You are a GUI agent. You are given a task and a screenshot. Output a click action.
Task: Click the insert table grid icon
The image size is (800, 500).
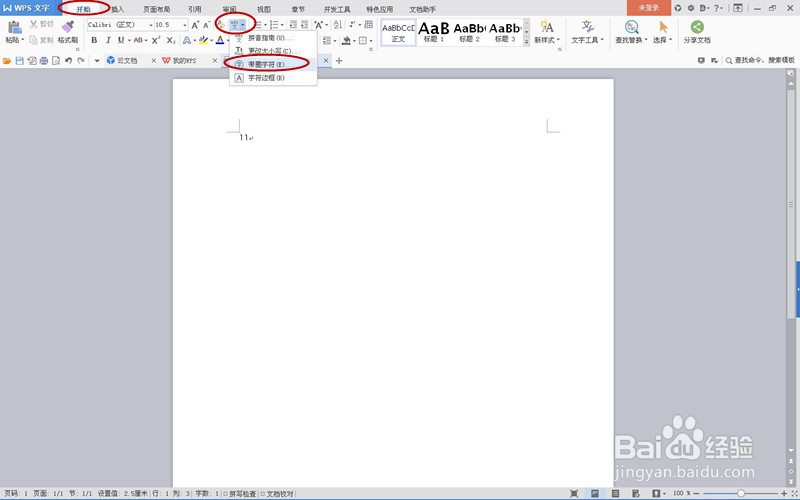point(369,24)
